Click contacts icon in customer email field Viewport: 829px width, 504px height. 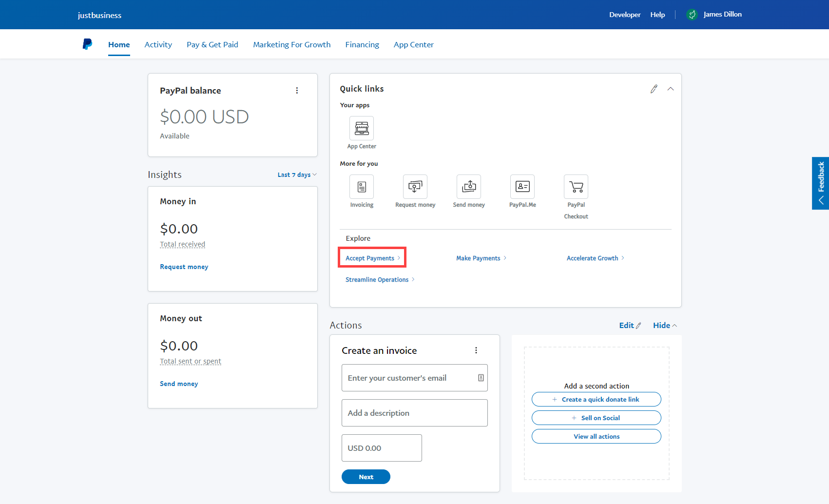tap(481, 378)
